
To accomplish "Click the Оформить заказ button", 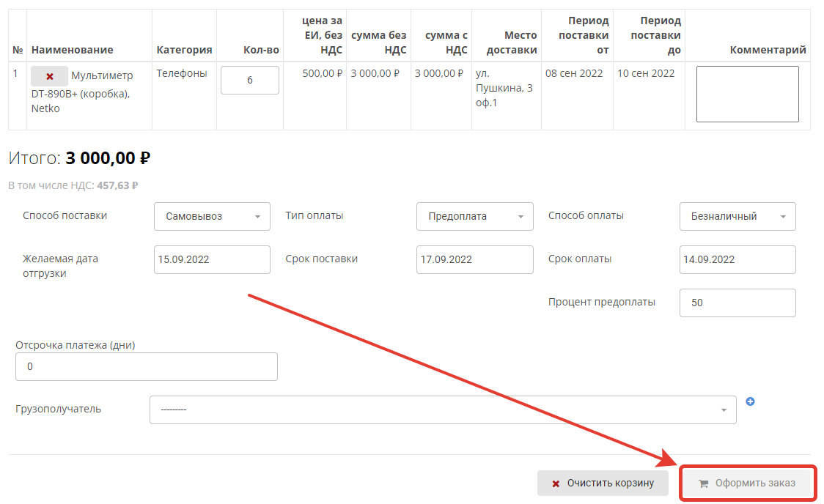I will click(x=748, y=483).
